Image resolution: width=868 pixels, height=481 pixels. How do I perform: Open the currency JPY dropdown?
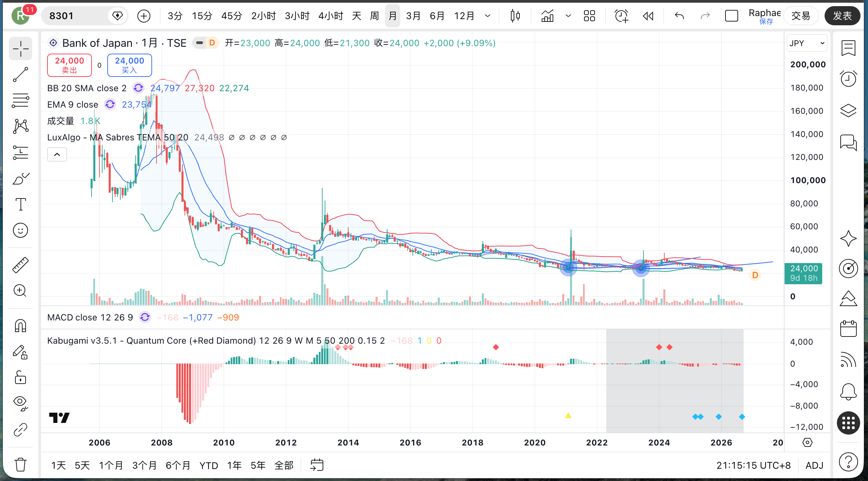[x=807, y=43]
